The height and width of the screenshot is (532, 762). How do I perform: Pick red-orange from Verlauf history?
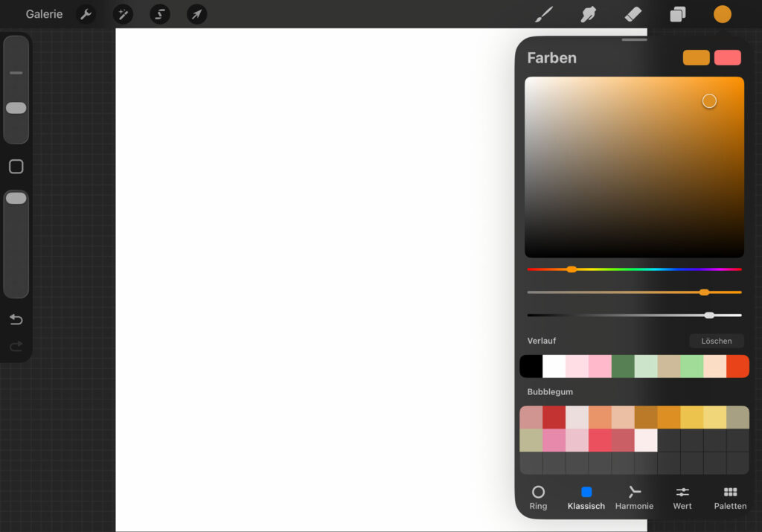click(737, 366)
